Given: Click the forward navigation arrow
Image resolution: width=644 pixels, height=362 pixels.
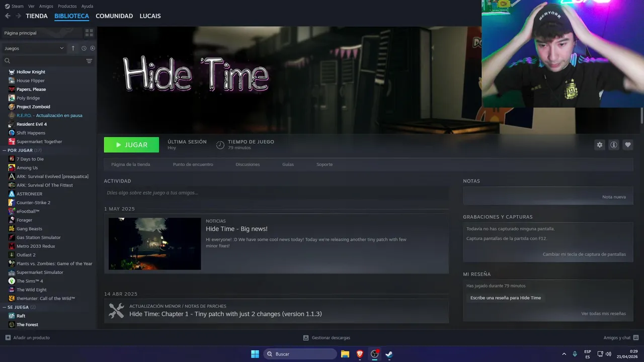Looking at the screenshot, I should pos(18,16).
